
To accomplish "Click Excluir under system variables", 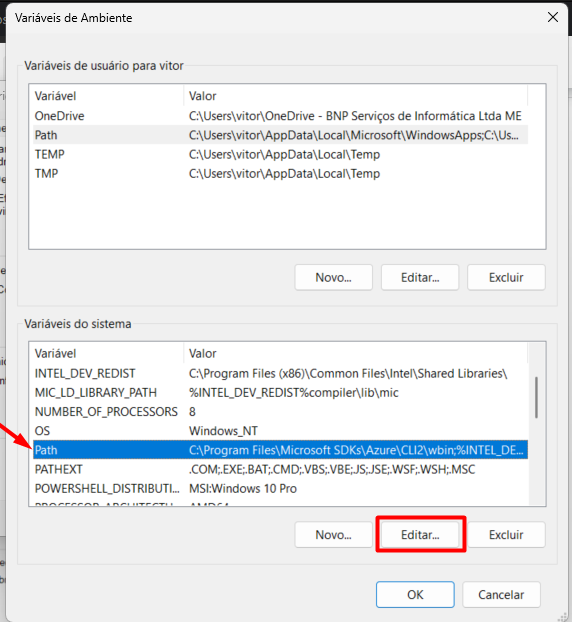I will tap(506, 535).
